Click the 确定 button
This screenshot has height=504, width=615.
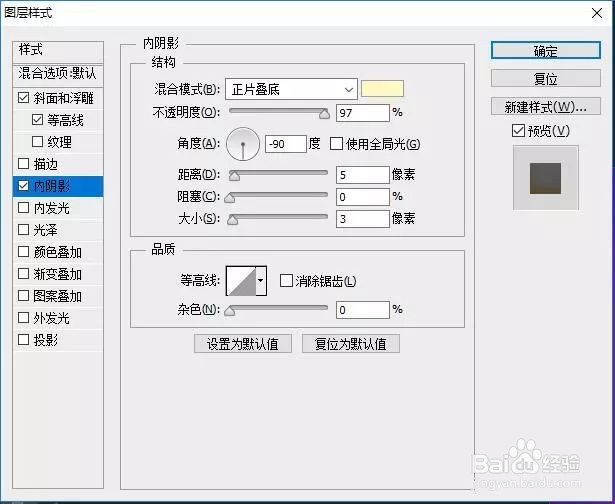[x=546, y=51]
